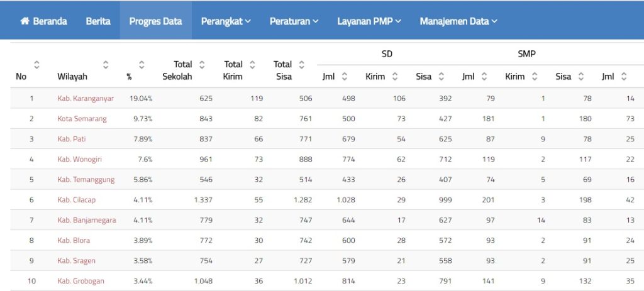
Task: Expand Layanan PMP dropdown menu
Action: coord(369,21)
